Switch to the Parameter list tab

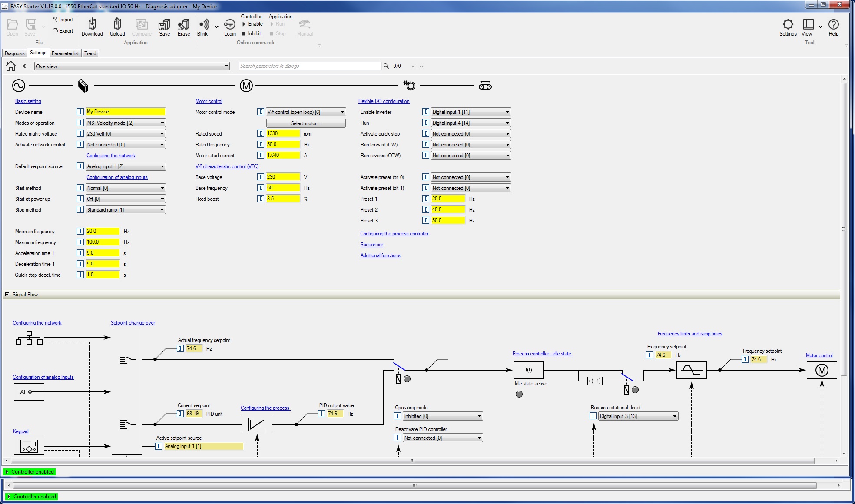tap(65, 53)
